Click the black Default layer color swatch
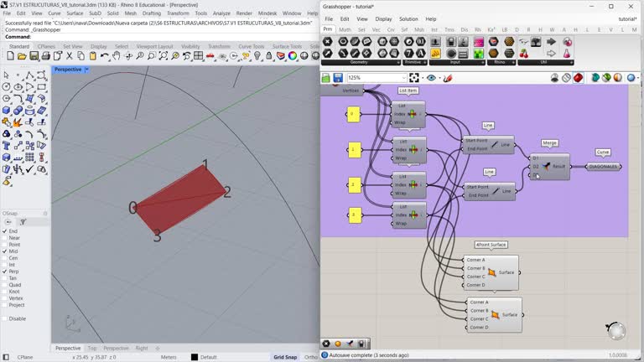Image resolution: width=644 pixels, height=362 pixels. [195, 357]
